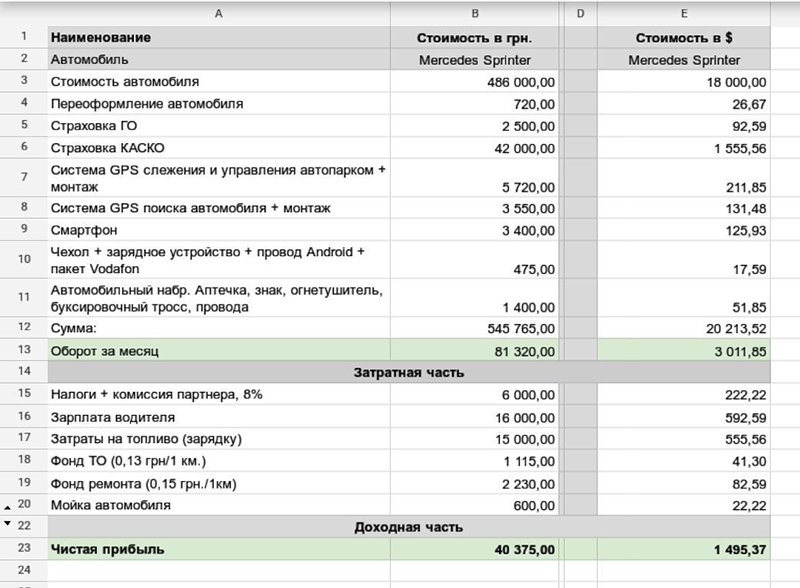The width and height of the screenshot is (800, 588).
Task: Click the 'Чехол + зарядное устройство' cell
Action: click(219, 260)
